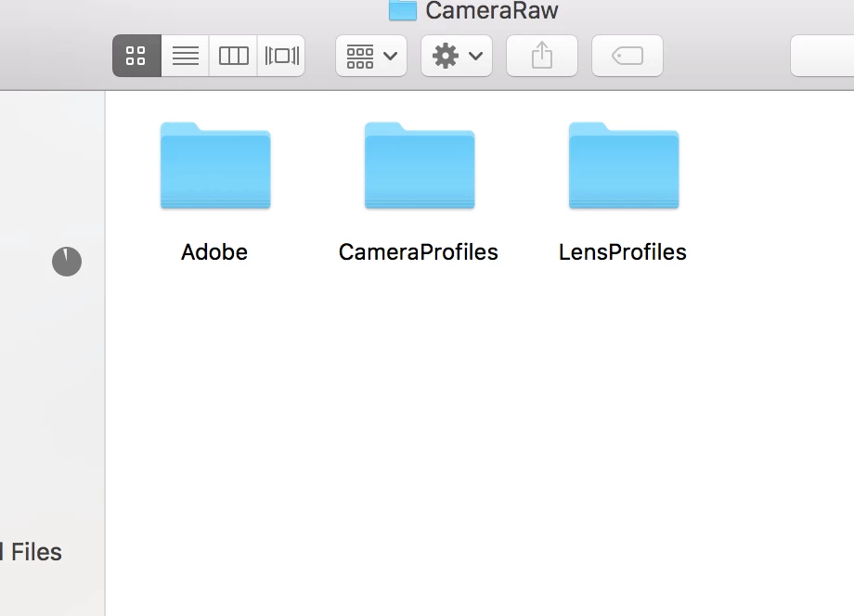Click the CameraRaw window title text

492,10
